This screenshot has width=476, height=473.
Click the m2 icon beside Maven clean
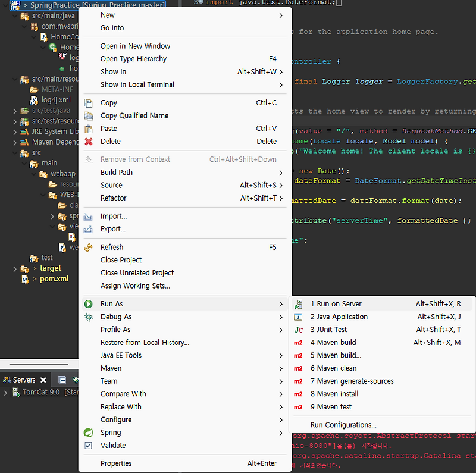(298, 368)
